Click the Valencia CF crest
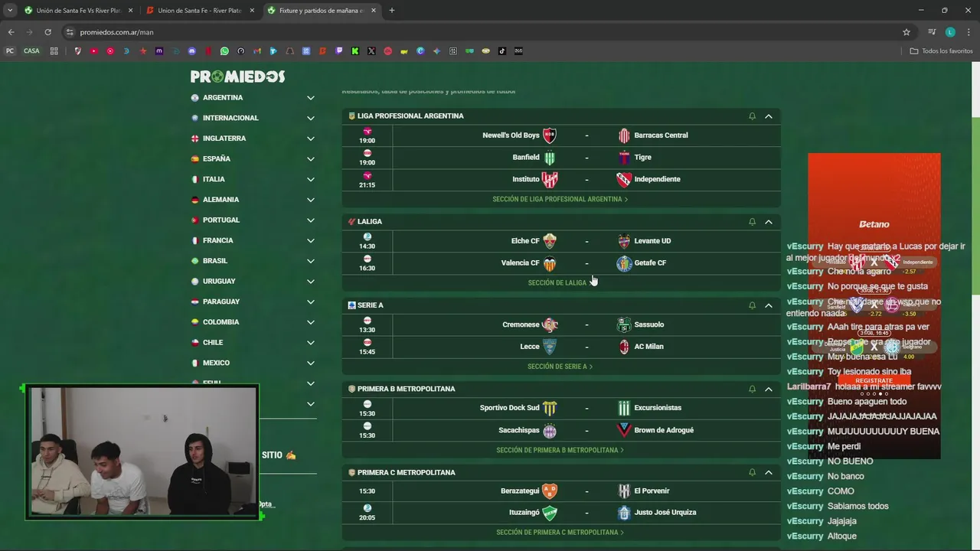Screen dimensions: 980x551 click(x=549, y=263)
